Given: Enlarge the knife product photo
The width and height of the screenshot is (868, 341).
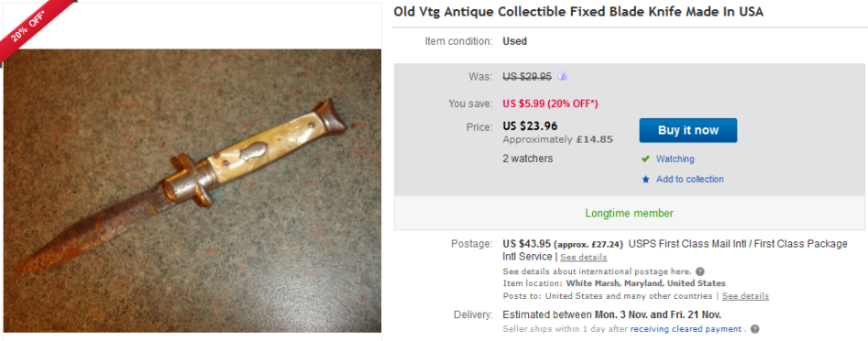Looking at the screenshot, I should [x=192, y=191].
